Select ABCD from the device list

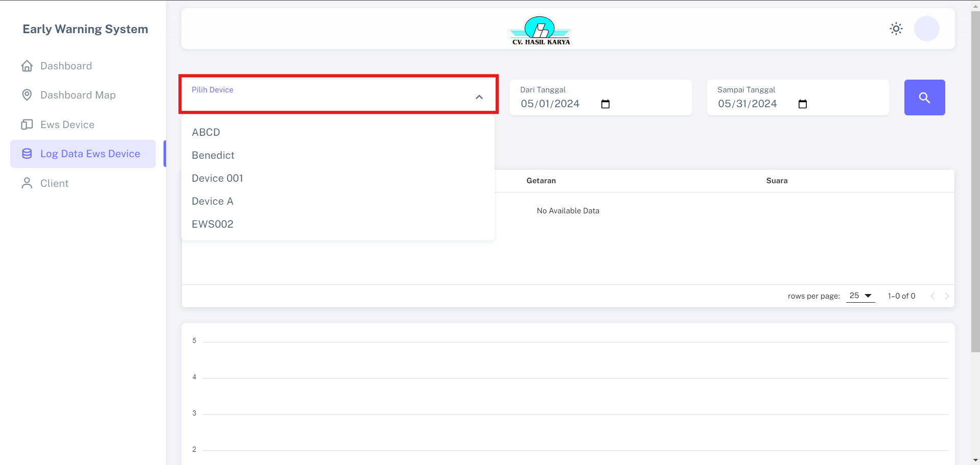[x=206, y=132]
